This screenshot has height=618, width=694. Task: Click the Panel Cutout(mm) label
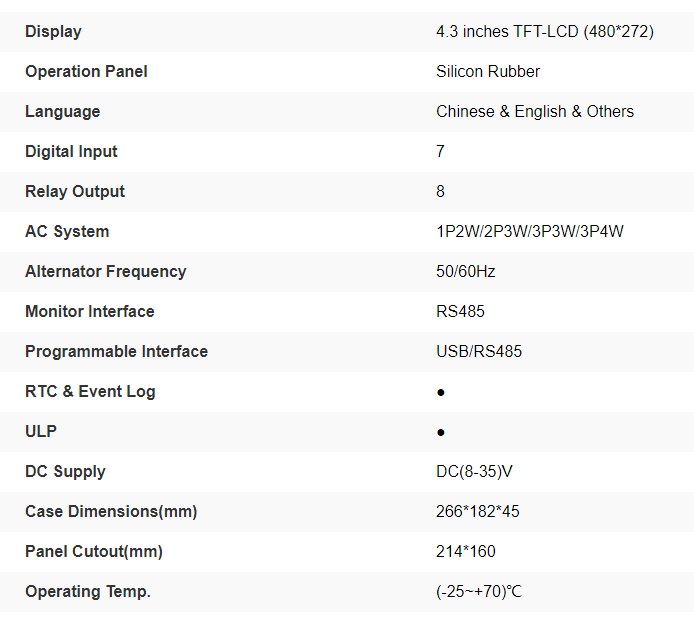click(93, 552)
